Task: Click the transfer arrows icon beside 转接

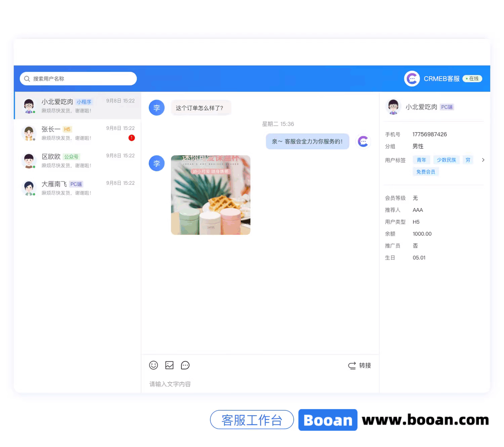Action: click(351, 366)
